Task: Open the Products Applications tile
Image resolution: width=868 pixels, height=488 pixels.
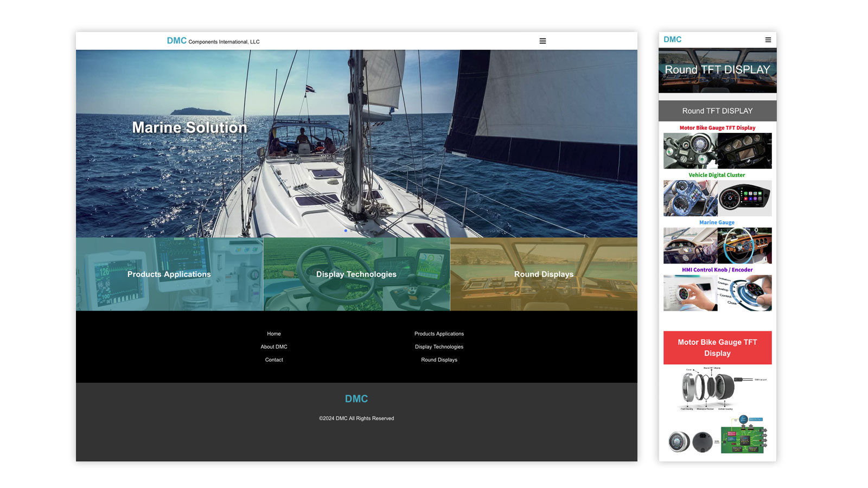Action: pyautogui.click(x=169, y=274)
